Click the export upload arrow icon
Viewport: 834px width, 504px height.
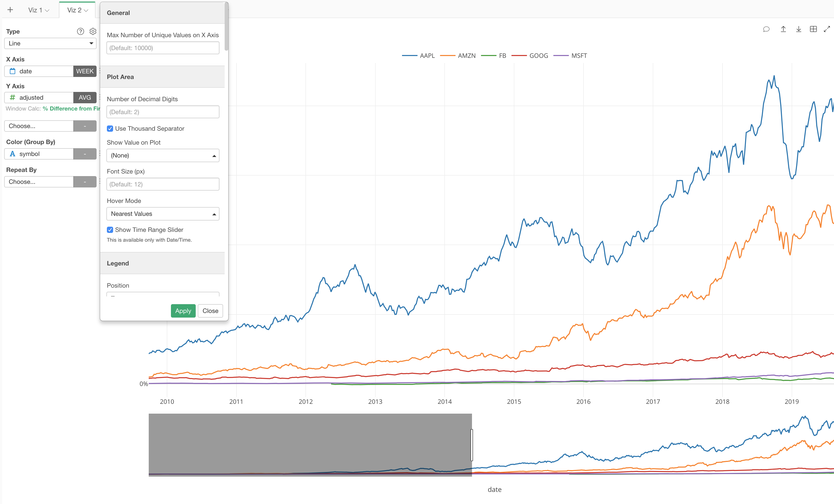783,29
